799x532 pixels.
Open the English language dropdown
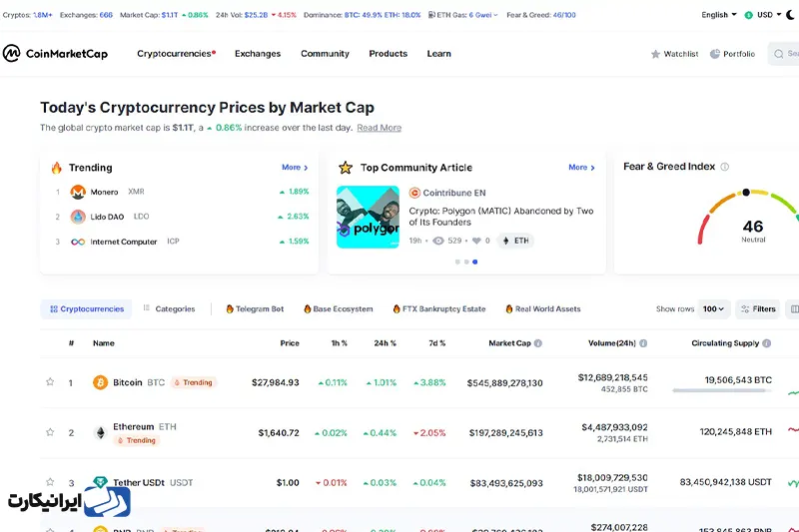pos(718,15)
